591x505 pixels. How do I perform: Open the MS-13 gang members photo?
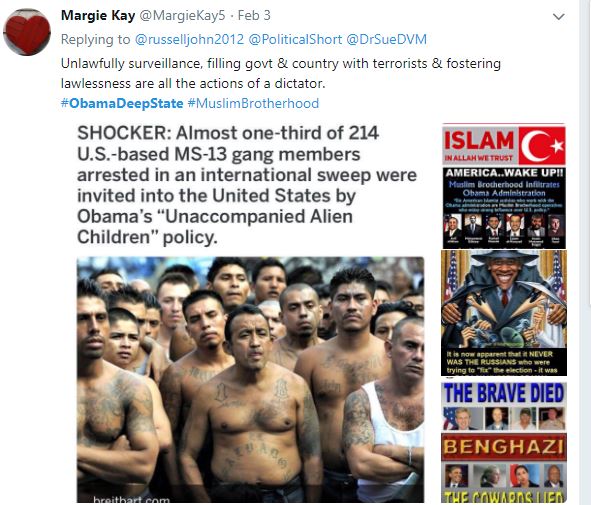click(x=251, y=380)
